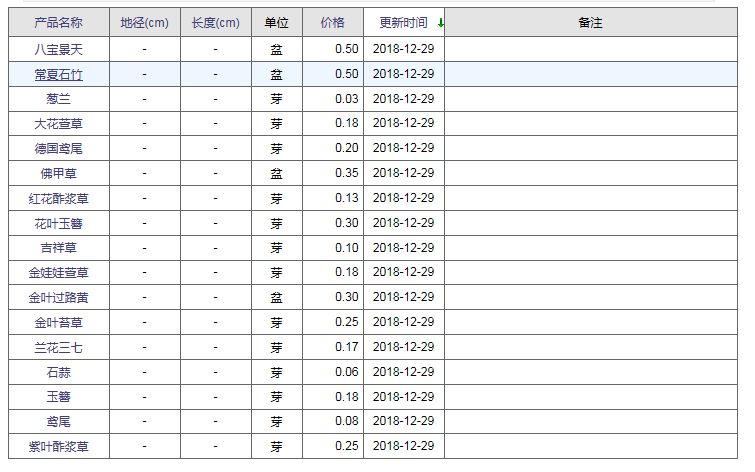The height and width of the screenshot is (472, 755).
Task: Open the 德国鸢尾 product link
Action: tap(58, 149)
